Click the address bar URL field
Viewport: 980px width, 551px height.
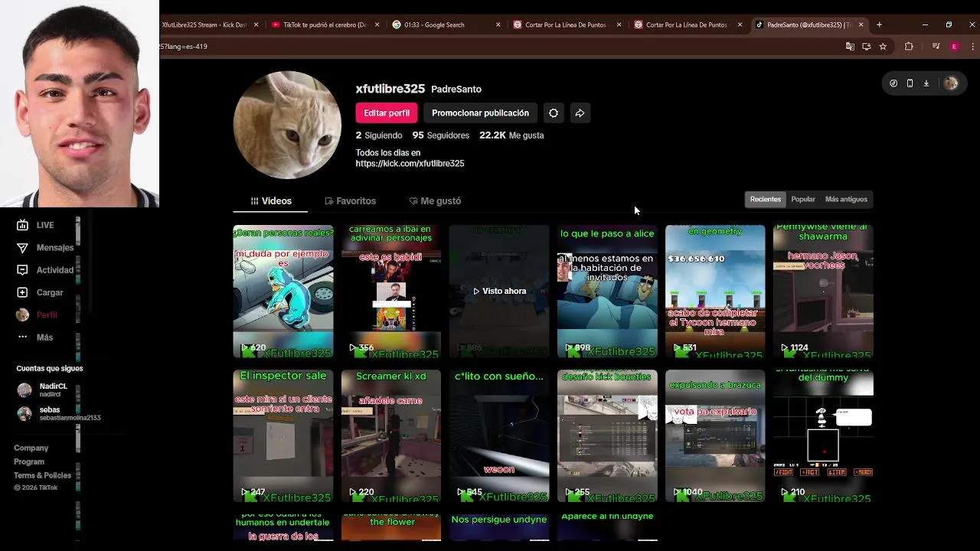tap(498, 47)
